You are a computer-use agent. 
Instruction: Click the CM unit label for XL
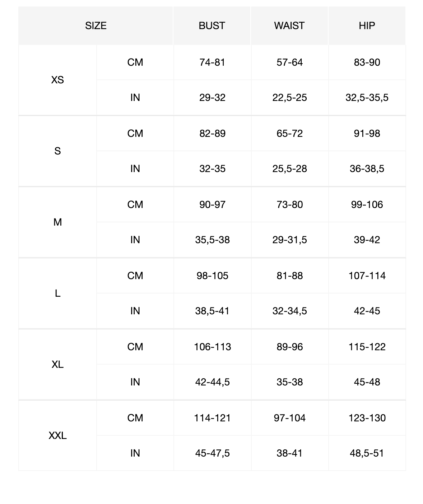click(x=135, y=347)
